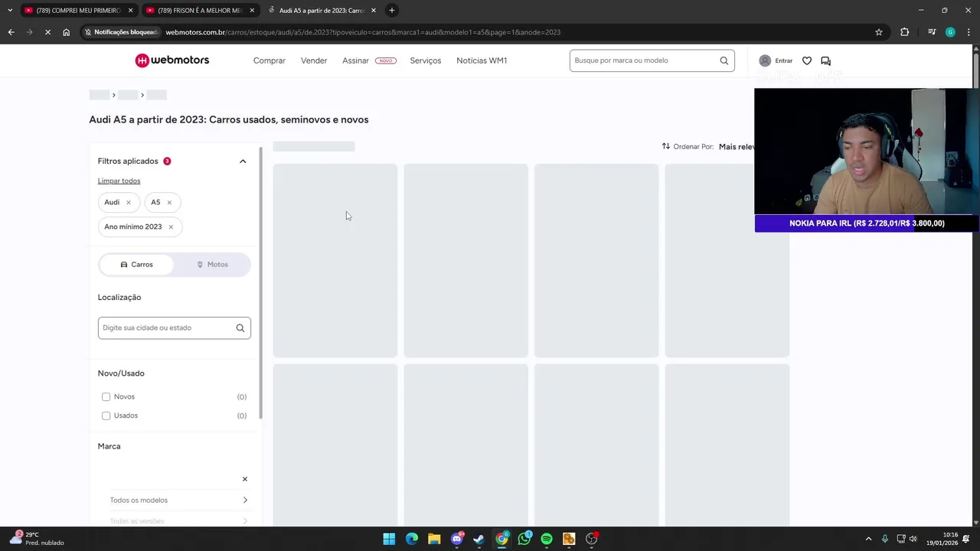This screenshot has width=980, height=551.
Task: Open a new browser tab
Action: (x=392, y=10)
